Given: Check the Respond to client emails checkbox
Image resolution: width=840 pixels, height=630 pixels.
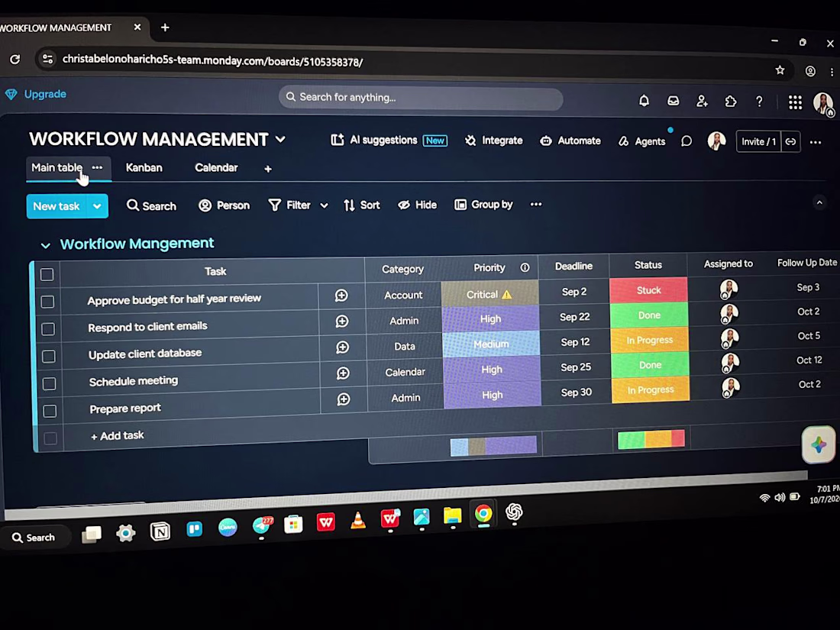Looking at the screenshot, I should click(48, 329).
